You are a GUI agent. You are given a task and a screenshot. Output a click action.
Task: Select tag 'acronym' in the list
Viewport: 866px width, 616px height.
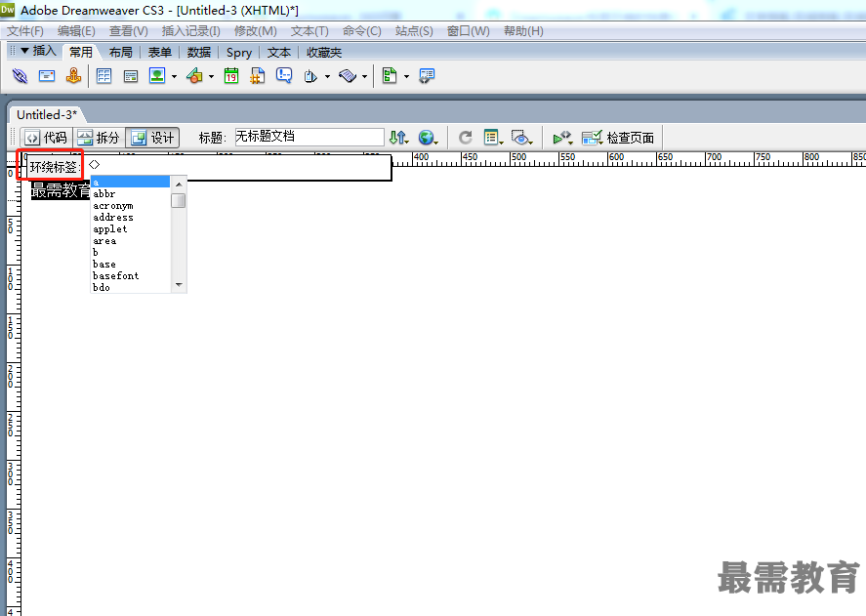pos(131,206)
